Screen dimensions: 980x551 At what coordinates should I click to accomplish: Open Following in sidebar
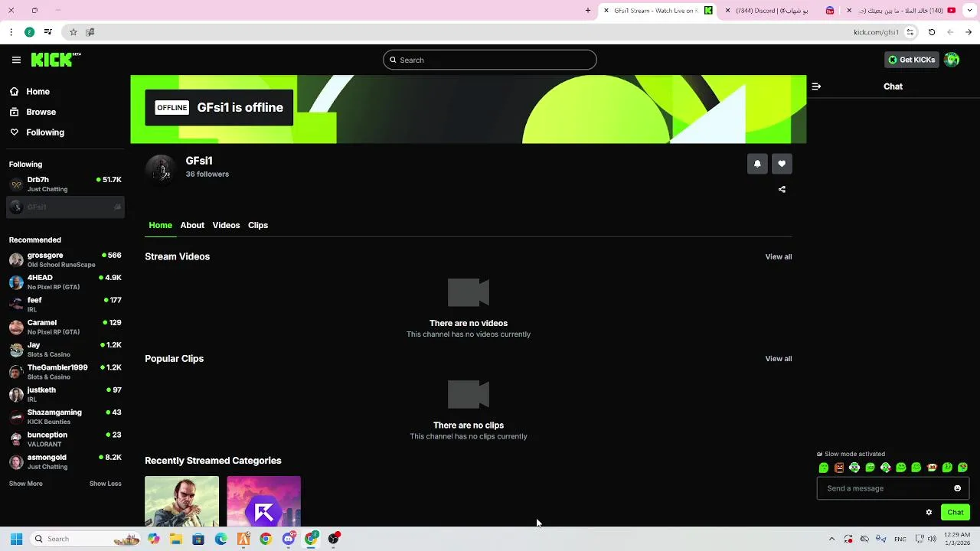coord(37,132)
